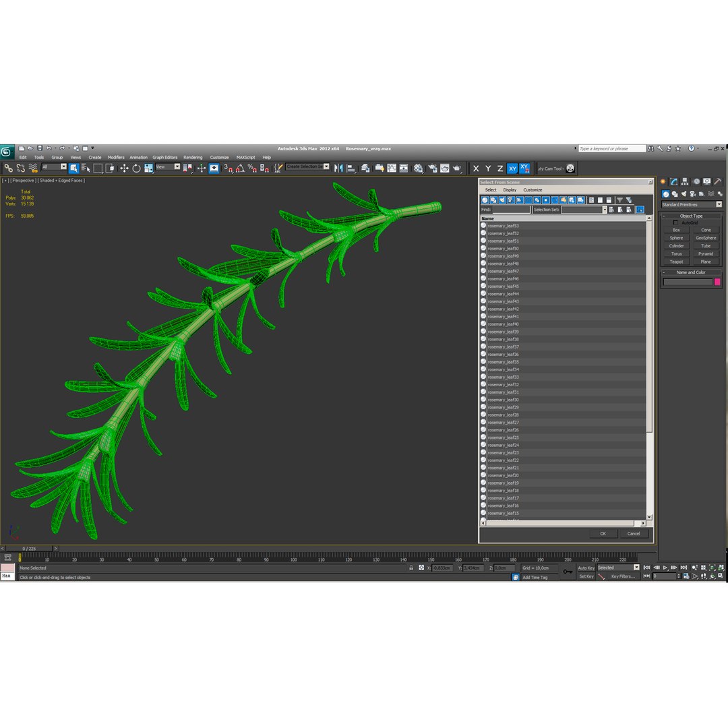Open the Modifiers menu

(116, 157)
